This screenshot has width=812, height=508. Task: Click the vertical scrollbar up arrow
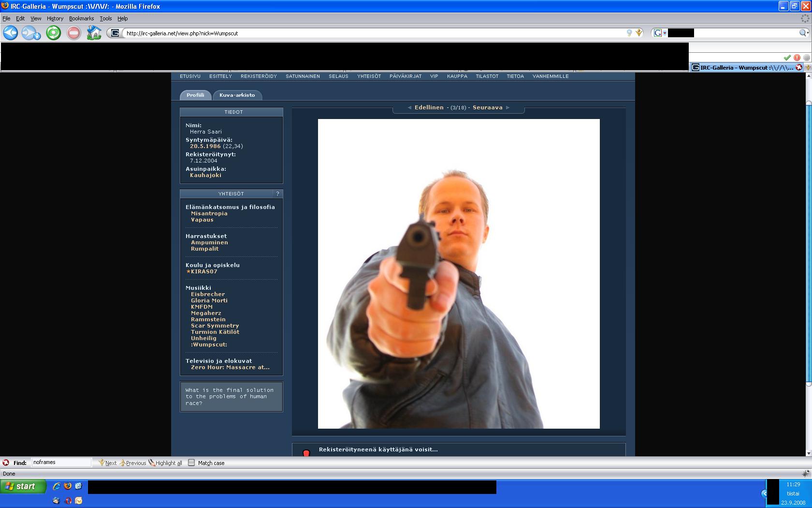click(808, 76)
